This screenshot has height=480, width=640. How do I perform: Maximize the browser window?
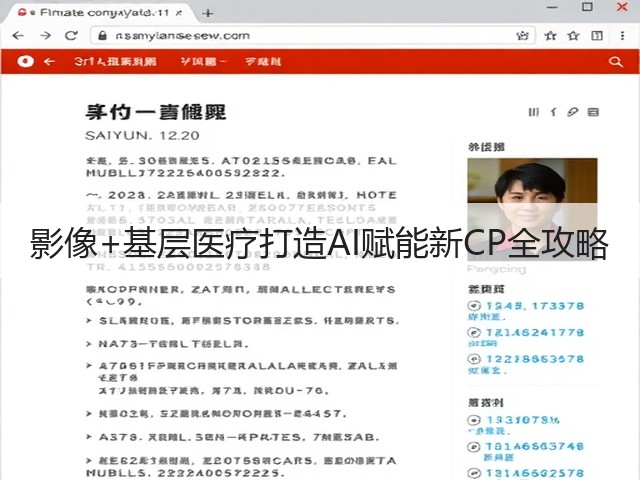coord(587,7)
